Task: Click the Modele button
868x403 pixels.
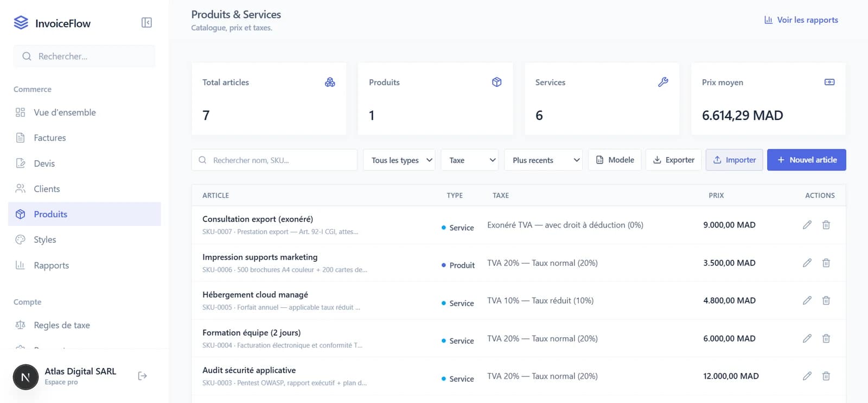Action: (615, 160)
